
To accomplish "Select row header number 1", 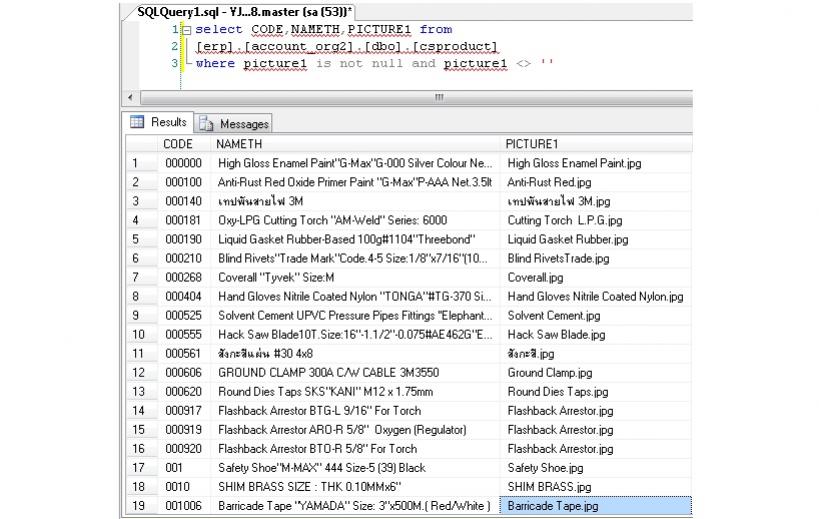I will pyautogui.click(x=142, y=163).
